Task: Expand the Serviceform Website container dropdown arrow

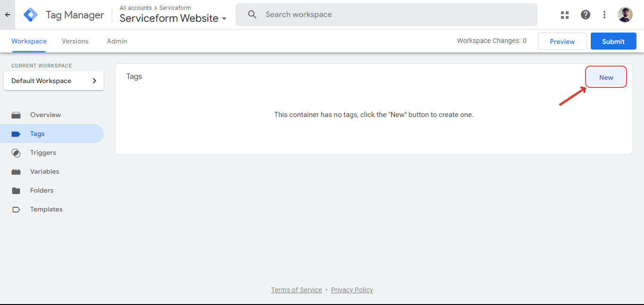Action: 224,19
